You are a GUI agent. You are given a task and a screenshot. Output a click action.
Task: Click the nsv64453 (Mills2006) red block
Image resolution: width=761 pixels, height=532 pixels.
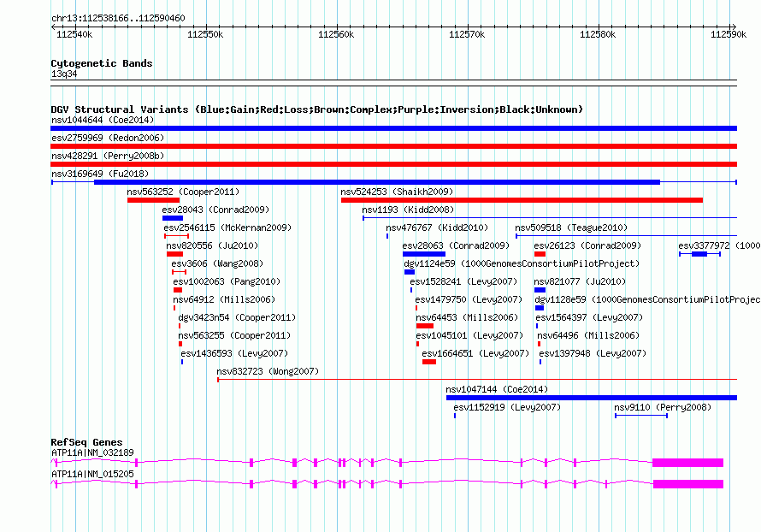coord(425,326)
